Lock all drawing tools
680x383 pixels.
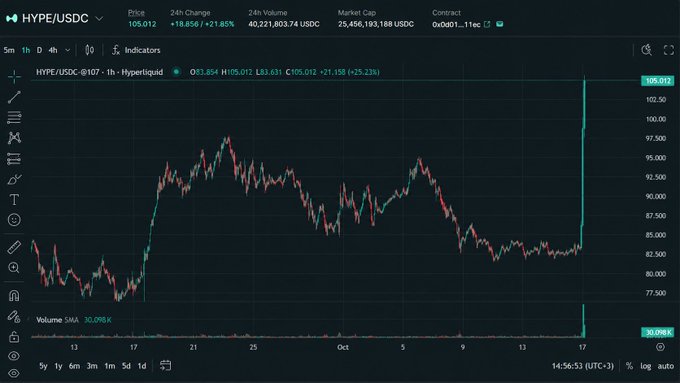pyautogui.click(x=14, y=336)
